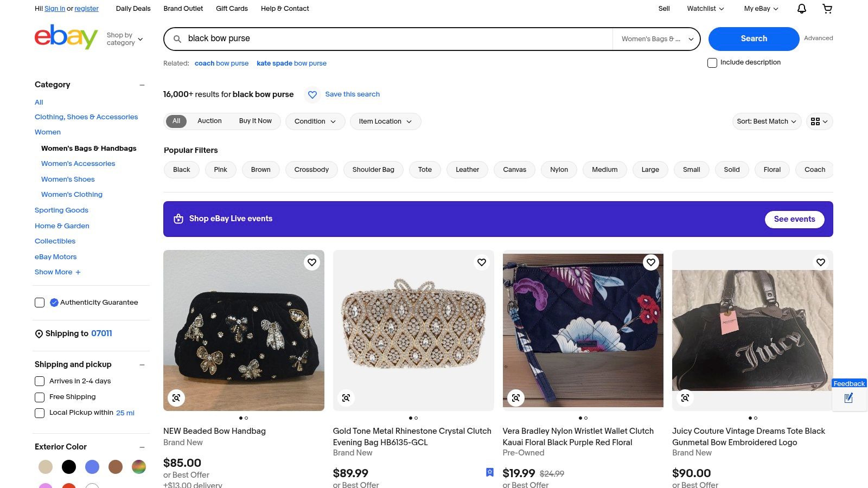
Task: Open the Shop by category dropdown
Action: [125, 39]
